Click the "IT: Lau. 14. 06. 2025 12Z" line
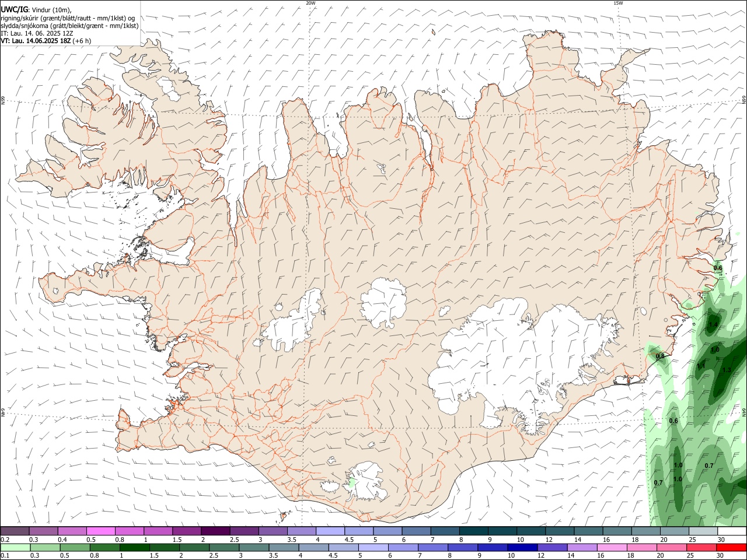Screen dimensions: 747x560 (37, 33)
